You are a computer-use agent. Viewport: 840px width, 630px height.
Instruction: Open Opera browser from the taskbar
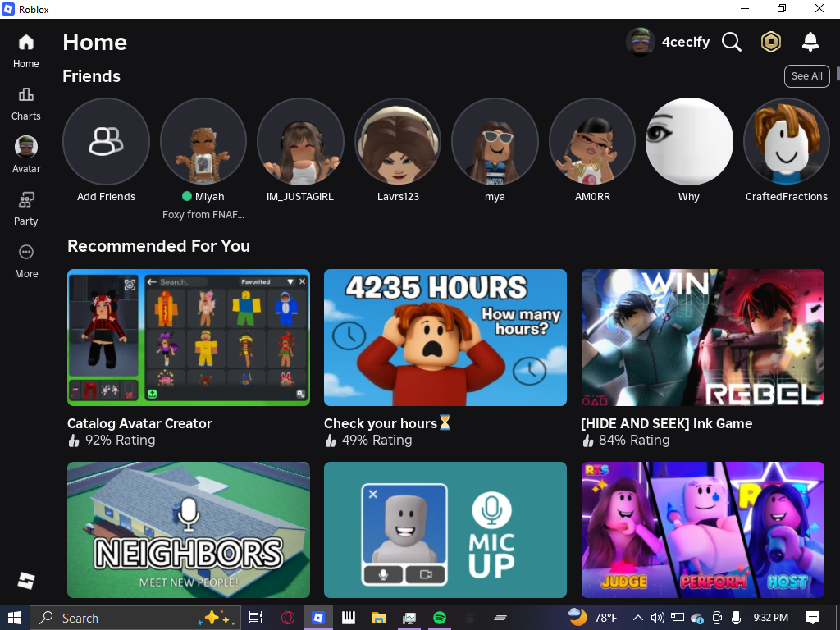[x=288, y=618]
